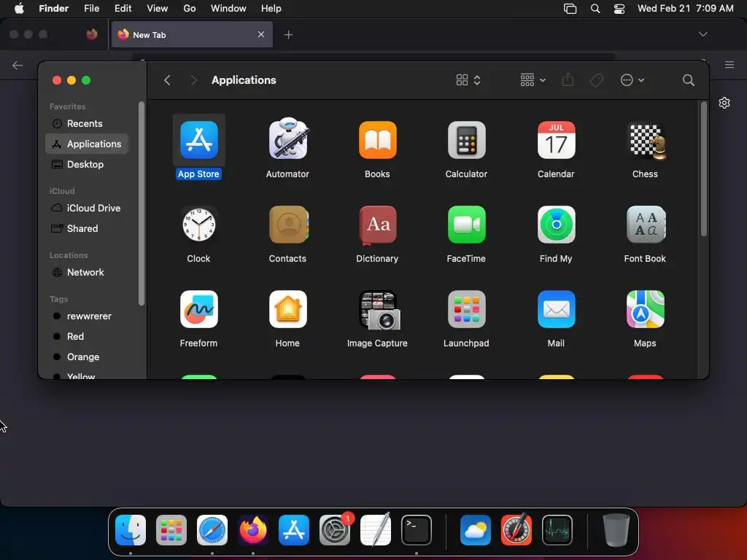The height and width of the screenshot is (560, 747).
Task: Switch to the New Tab Firefox tab
Action: (x=192, y=34)
